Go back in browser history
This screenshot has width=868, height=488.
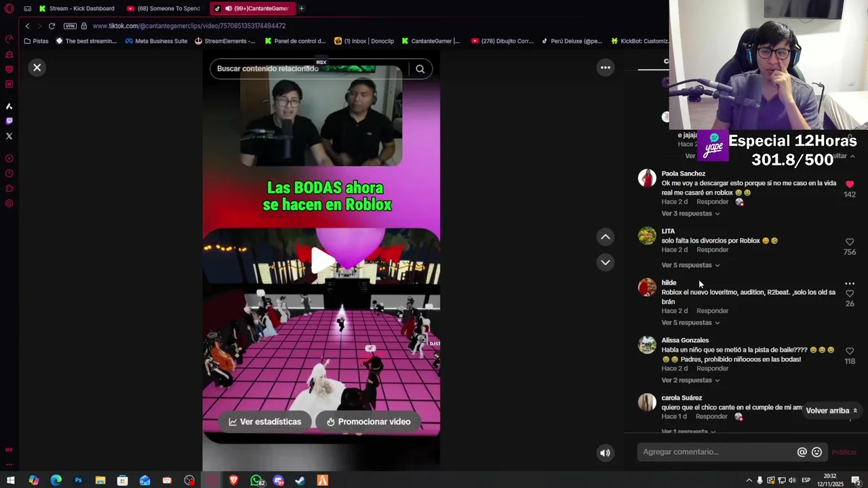(x=27, y=26)
